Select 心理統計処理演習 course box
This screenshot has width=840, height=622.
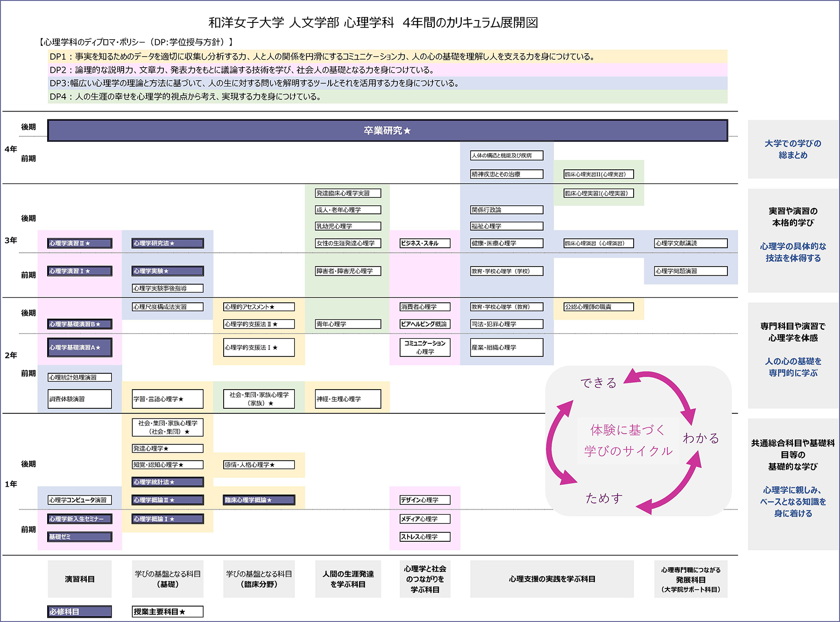tap(80, 377)
